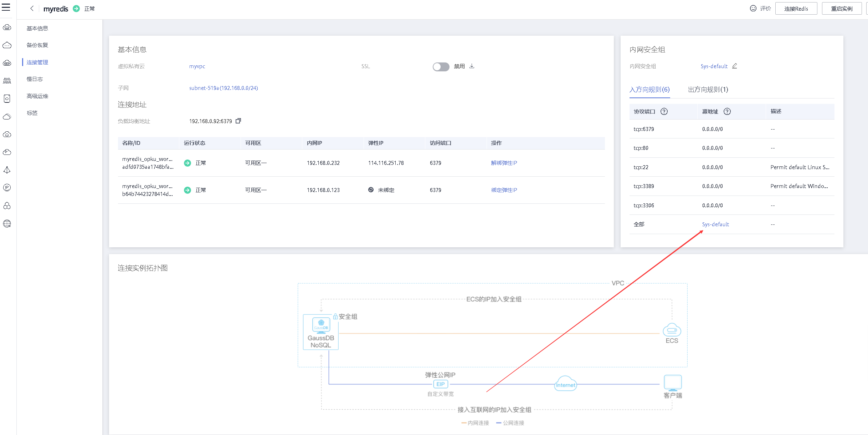Click the IP icon in left sidebar

7,188
